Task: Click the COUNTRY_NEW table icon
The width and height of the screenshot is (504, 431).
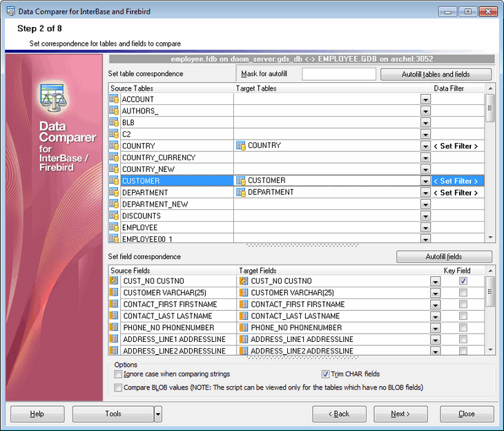Action: click(x=114, y=169)
